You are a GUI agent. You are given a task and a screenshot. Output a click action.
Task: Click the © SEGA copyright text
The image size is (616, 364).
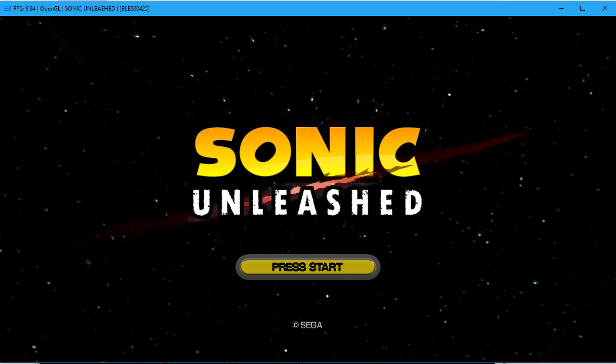pyautogui.click(x=307, y=325)
